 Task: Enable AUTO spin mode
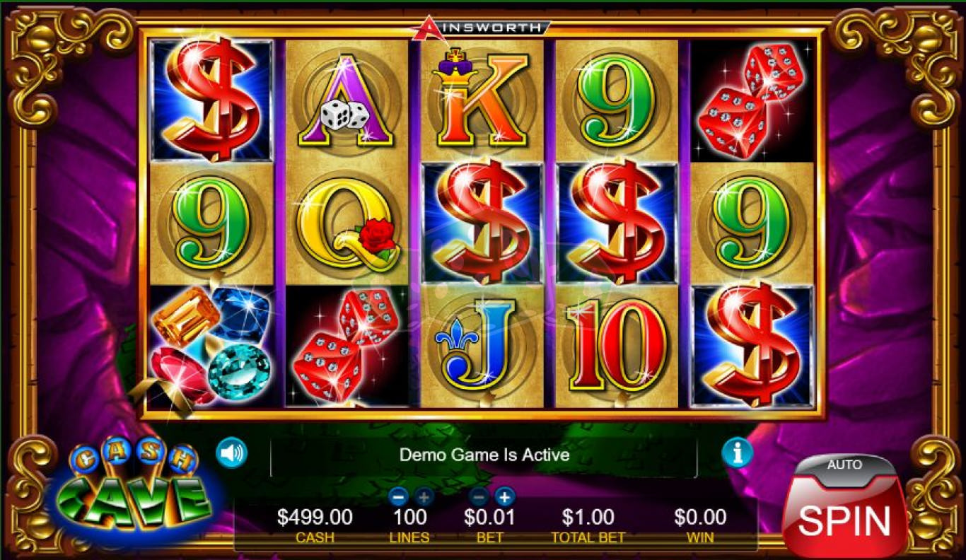844,465
